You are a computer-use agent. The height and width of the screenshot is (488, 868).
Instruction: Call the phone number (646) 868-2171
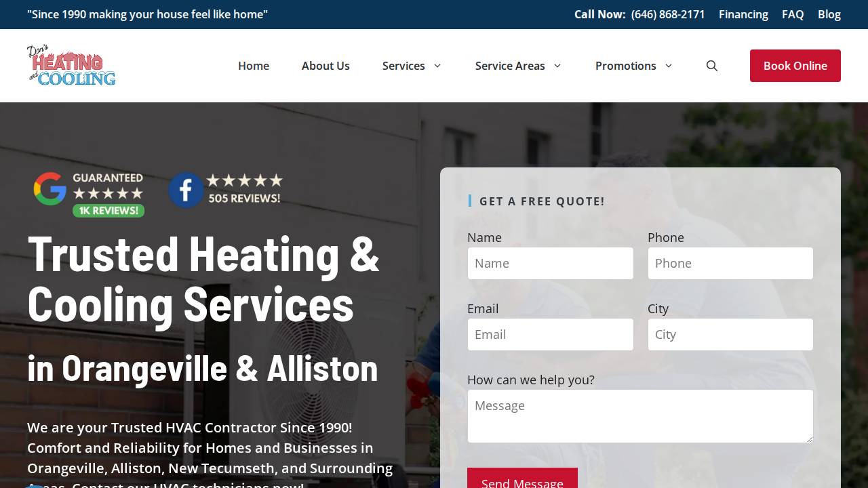click(x=667, y=14)
